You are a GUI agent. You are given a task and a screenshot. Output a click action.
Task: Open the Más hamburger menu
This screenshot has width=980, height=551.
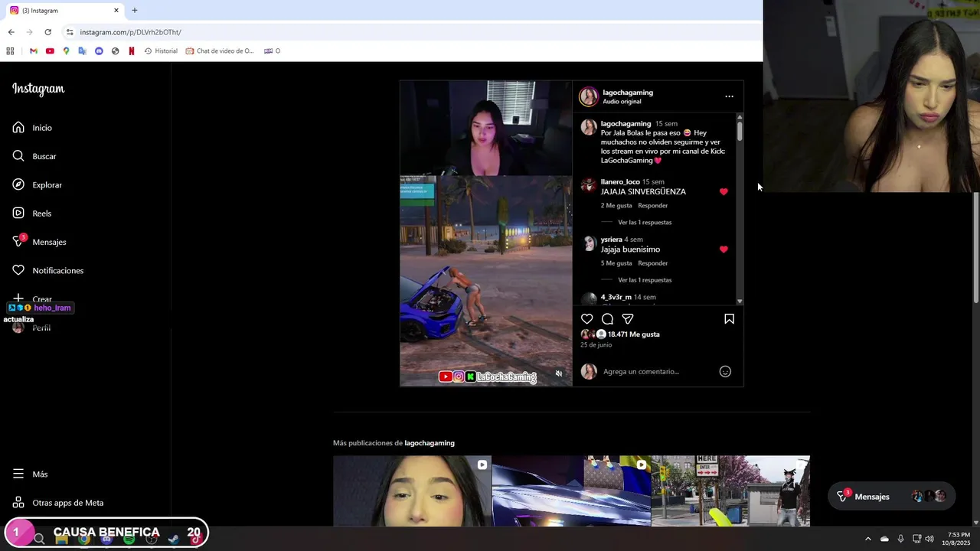pos(30,474)
